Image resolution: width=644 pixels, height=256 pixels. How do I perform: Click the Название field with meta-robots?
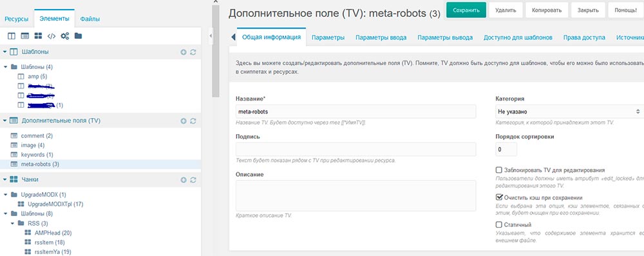355,112
